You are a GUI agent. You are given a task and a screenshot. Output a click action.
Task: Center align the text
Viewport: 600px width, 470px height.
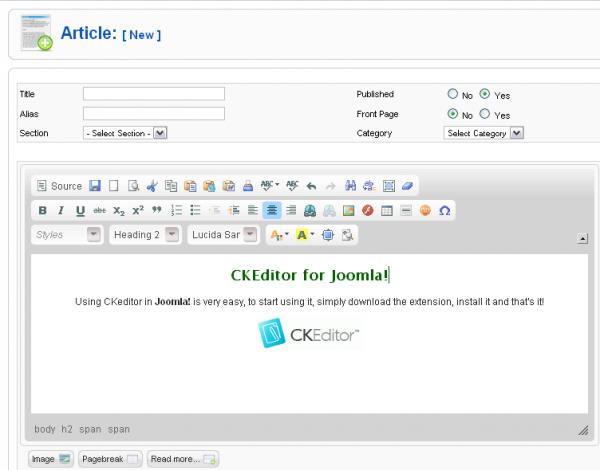pos(272,211)
